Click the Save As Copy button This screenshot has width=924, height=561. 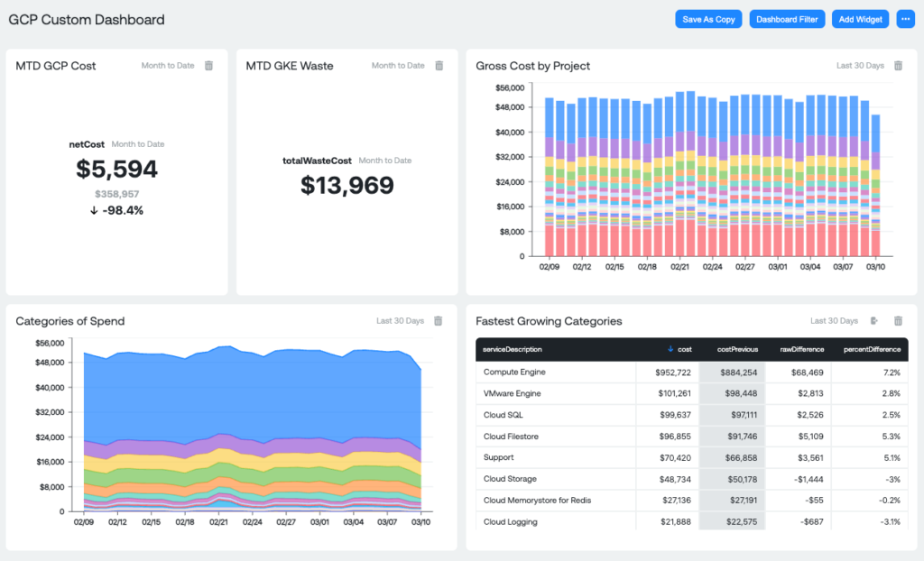point(708,18)
